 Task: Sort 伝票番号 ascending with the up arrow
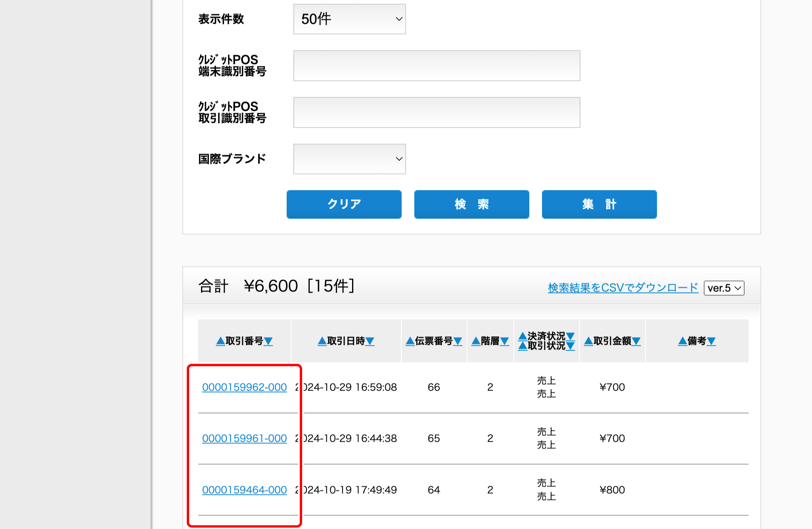(x=410, y=341)
